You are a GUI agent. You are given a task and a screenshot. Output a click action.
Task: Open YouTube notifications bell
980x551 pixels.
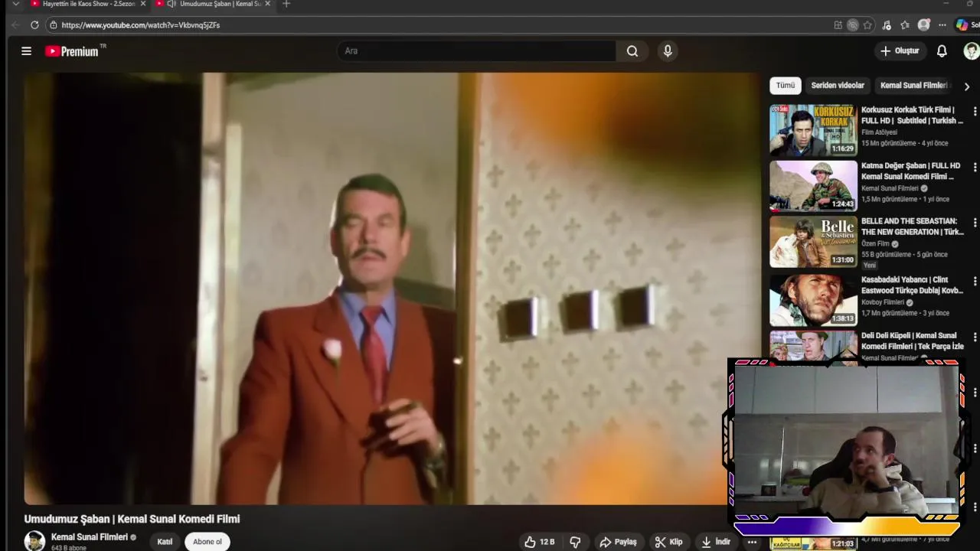click(x=942, y=51)
